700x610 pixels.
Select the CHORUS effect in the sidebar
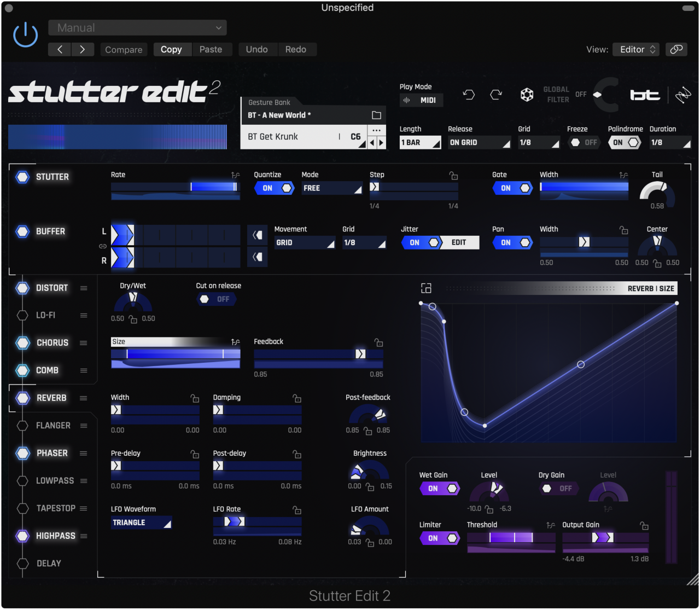tap(52, 342)
